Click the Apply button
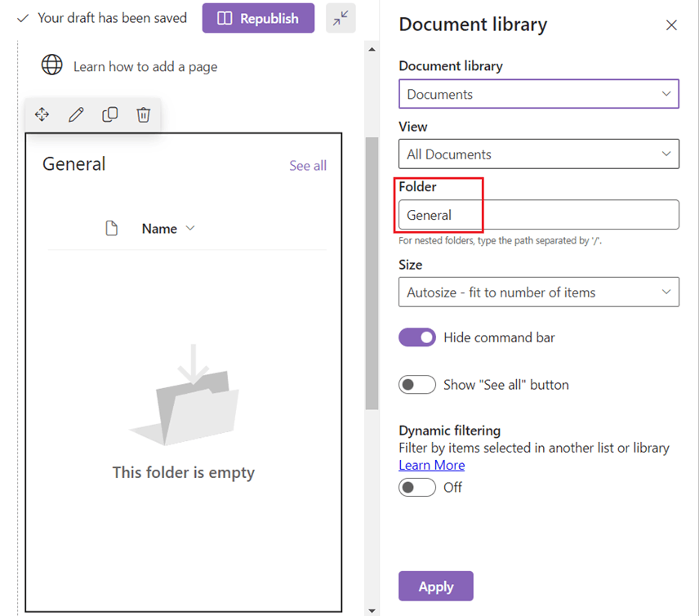Screen dimensions: 699x616 [x=435, y=586]
